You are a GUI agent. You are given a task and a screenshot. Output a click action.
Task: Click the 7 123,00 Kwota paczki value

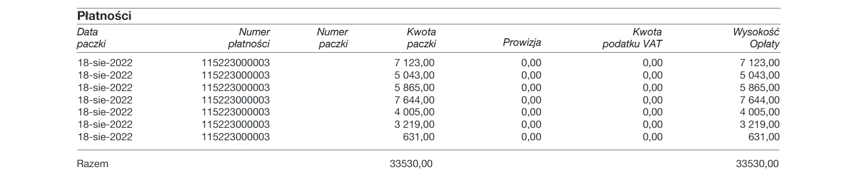pyautogui.click(x=415, y=63)
